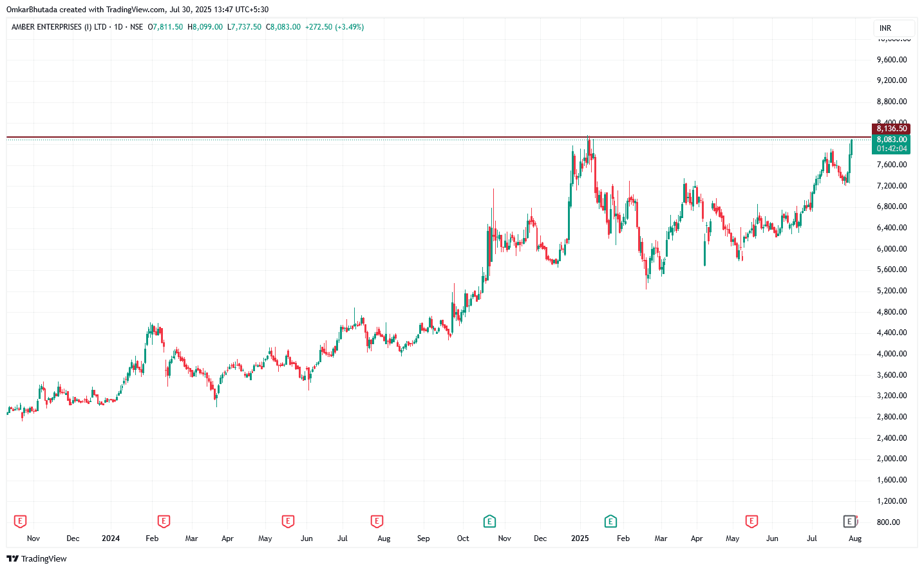Open the red earnings marker near Nov 2023

tap(20, 521)
